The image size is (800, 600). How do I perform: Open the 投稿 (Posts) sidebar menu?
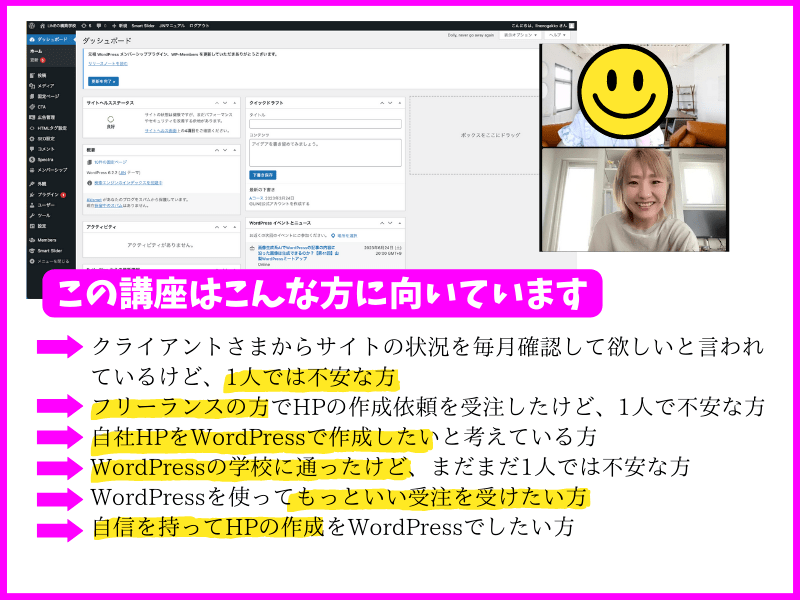[42, 74]
